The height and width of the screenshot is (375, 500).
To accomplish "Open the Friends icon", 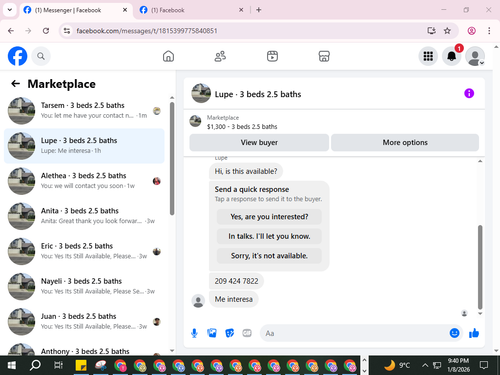I will pos(220,56).
